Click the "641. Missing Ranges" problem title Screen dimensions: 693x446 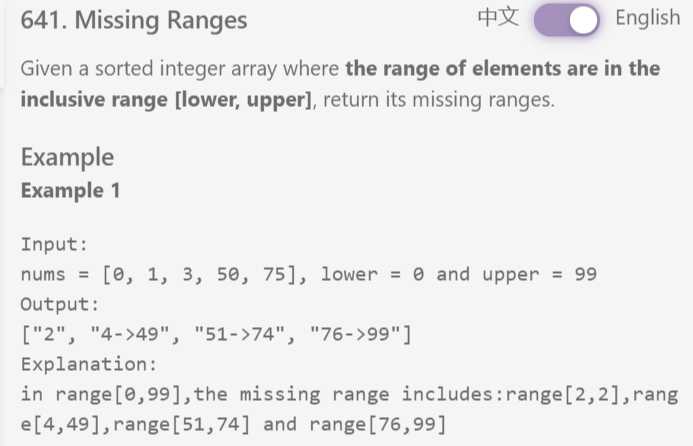[x=134, y=20]
